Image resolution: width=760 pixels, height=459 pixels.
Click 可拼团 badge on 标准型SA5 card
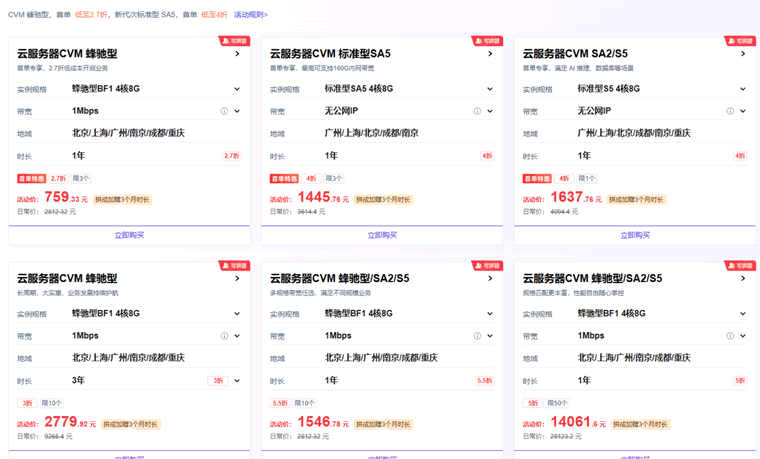pyautogui.click(x=488, y=41)
